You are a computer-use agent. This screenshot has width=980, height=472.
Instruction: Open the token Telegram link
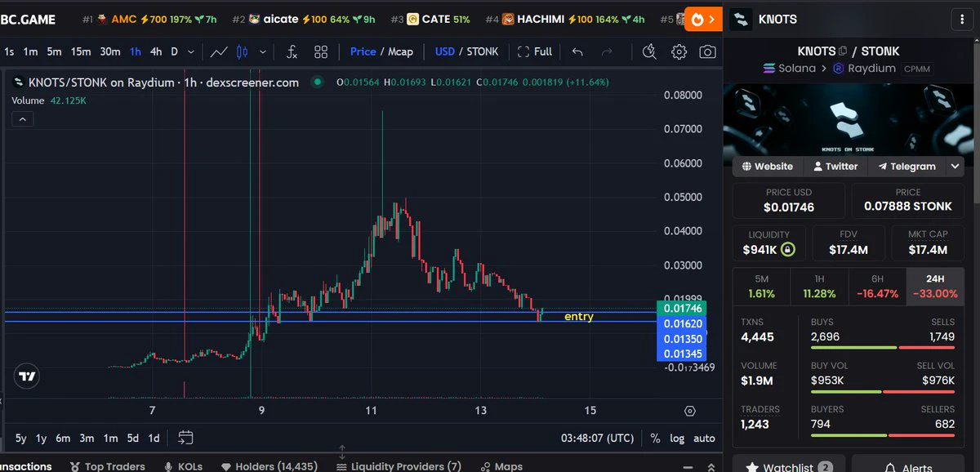(x=906, y=166)
